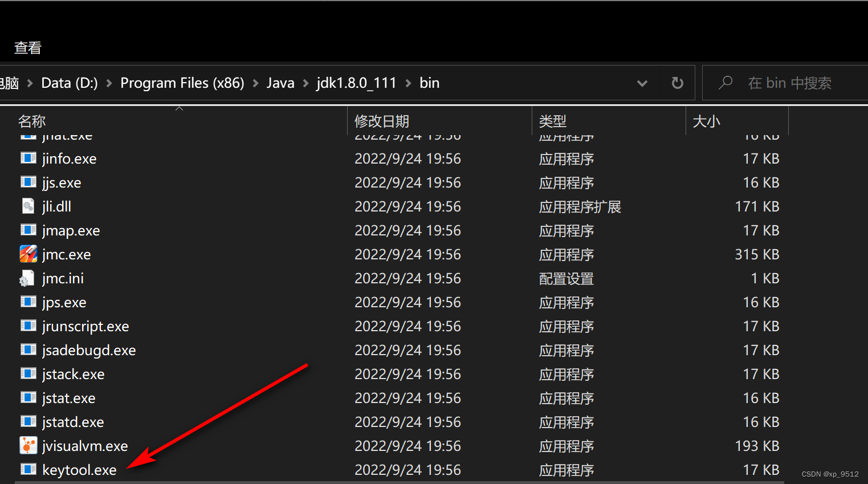The width and height of the screenshot is (868, 484).
Task: Navigate to Program Files (x86) breadcrumb
Action: point(182,83)
